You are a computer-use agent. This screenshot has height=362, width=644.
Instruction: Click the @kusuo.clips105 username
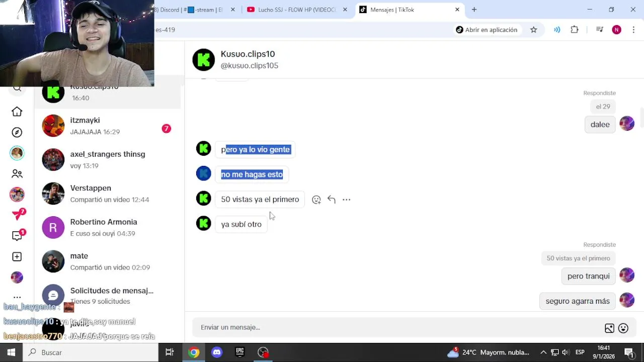[x=249, y=65]
